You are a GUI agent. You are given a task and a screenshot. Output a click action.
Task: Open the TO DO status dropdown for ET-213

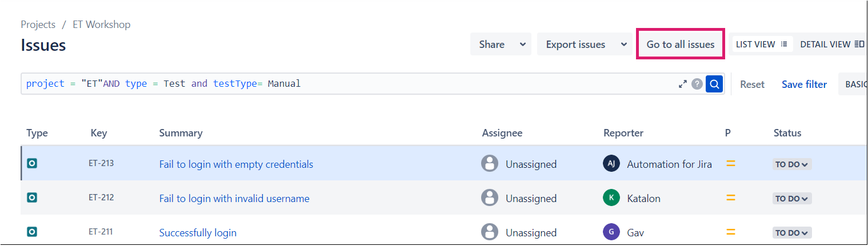[x=792, y=164]
